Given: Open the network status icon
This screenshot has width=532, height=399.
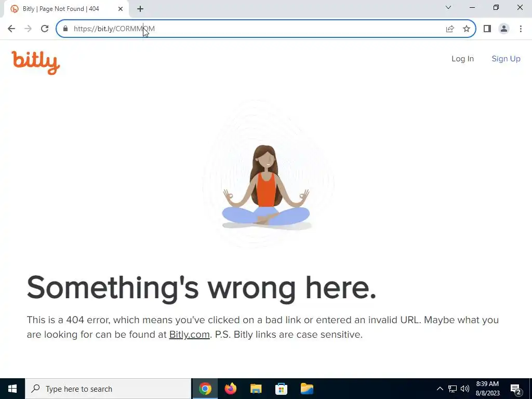Looking at the screenshot, I should click(x=453, y=389).
